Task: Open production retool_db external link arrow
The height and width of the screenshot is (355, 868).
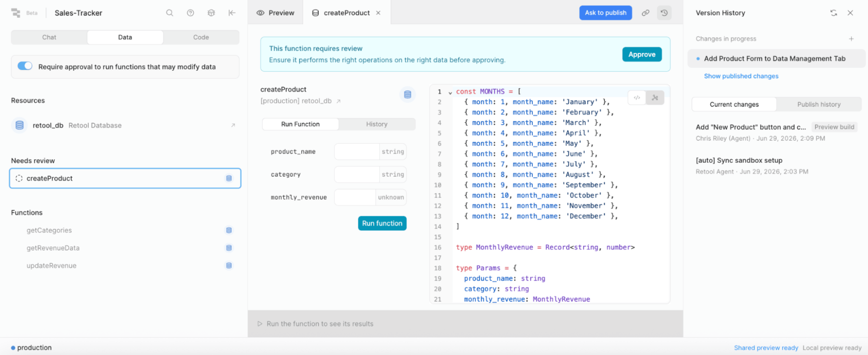Action: (x=339, y=101)
